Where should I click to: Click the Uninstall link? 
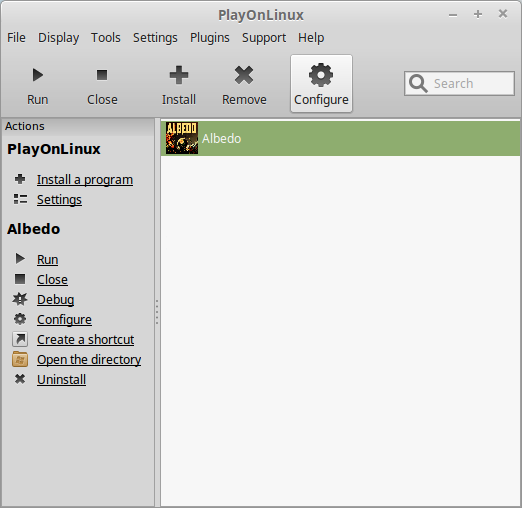pos(62,379)
